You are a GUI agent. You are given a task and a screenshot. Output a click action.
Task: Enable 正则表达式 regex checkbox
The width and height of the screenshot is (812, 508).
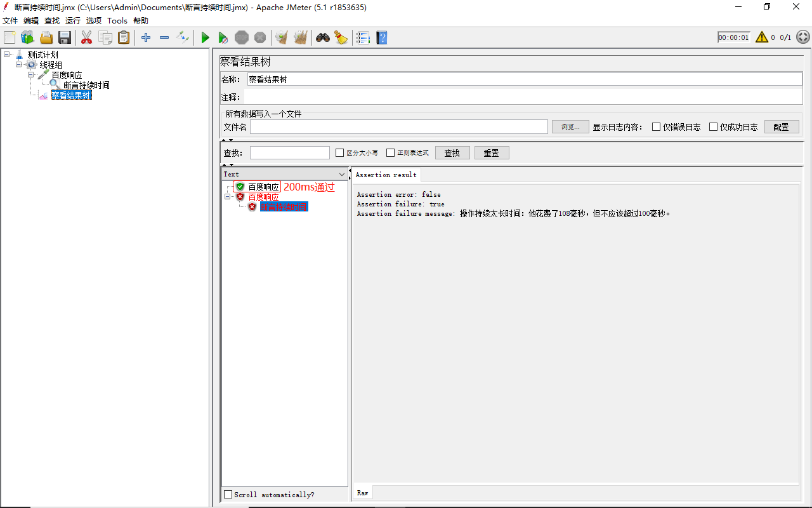[390, 153]
